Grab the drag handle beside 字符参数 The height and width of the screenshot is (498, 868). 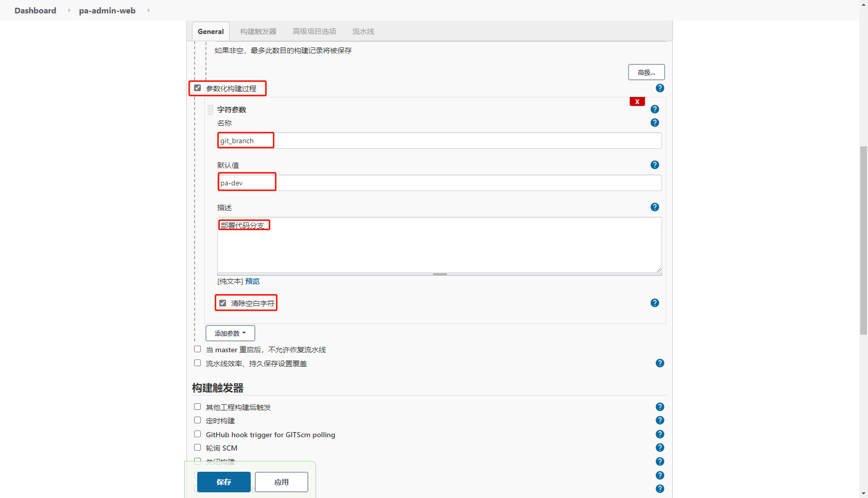[210, 110]
